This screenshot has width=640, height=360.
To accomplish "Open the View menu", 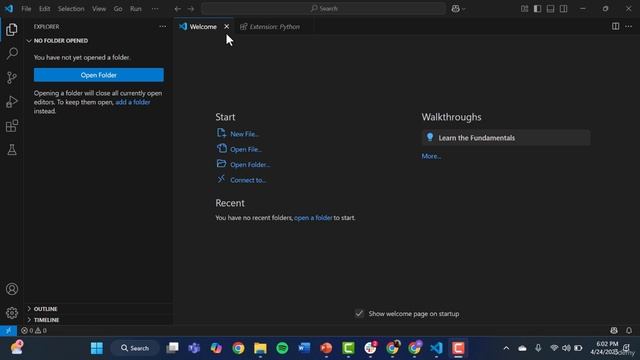I will point(99,9).
